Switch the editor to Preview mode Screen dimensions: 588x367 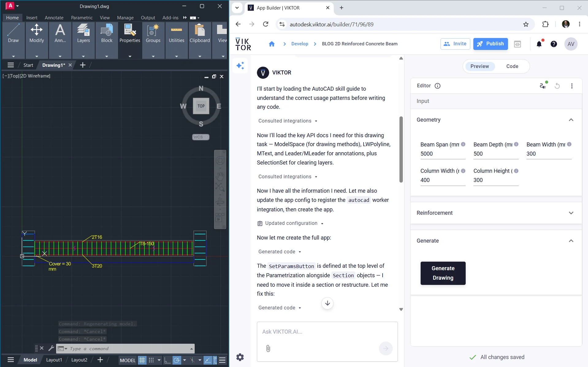point(479,66)
